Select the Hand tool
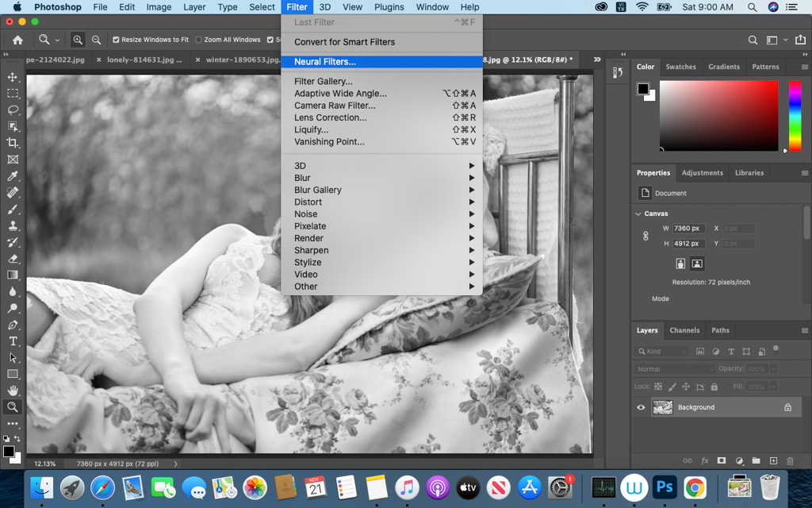812x508 pixels. pyautogui.click(x=13, y=391)
